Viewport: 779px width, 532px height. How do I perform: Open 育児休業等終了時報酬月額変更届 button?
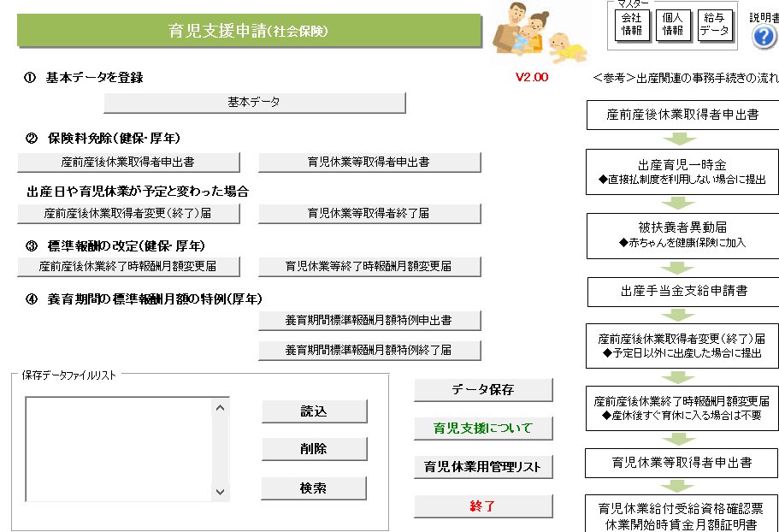[x=369, y=266]
